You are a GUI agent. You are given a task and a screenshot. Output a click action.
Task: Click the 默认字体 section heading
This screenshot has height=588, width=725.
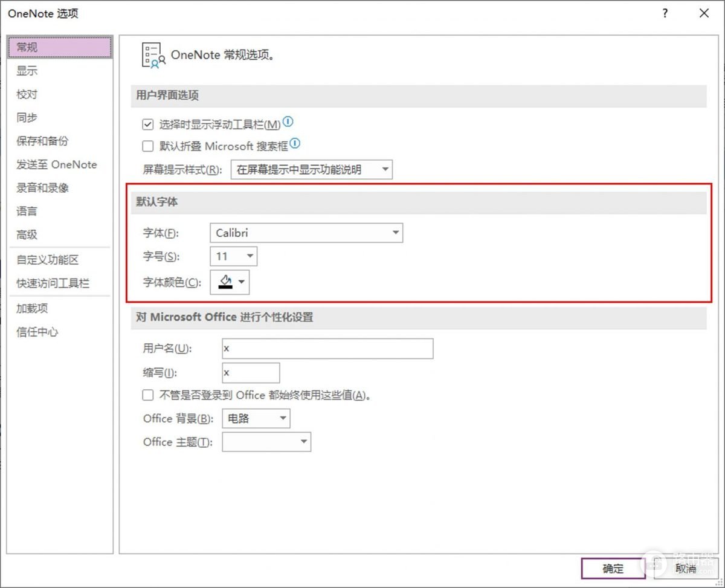[x=157, y=202]
